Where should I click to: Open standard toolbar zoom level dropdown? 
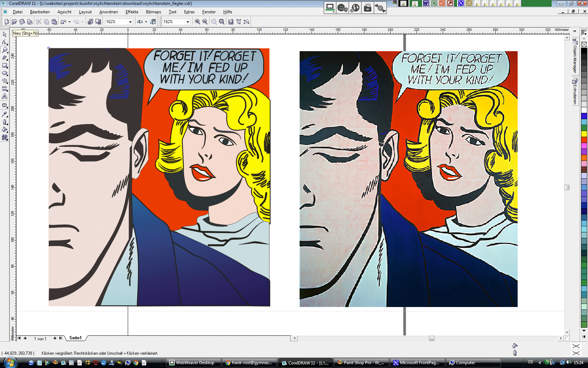tap(130, 22)
